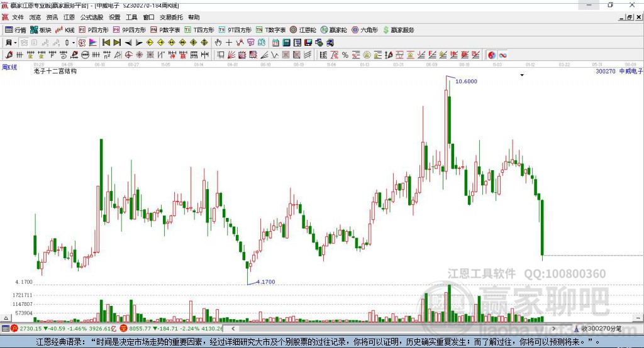Open the P四方形 tool
Viewport: 644px width, 348px height.
click(x=94, y=30)
